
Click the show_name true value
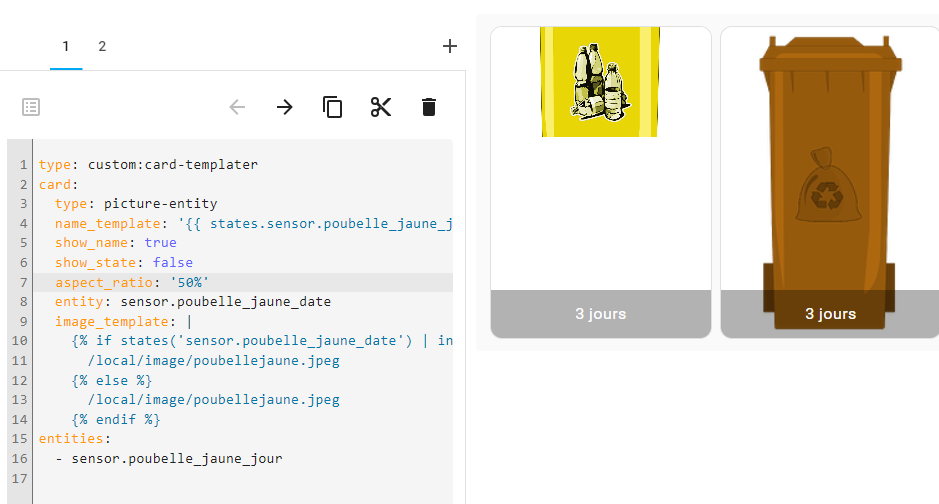[160, 242]
